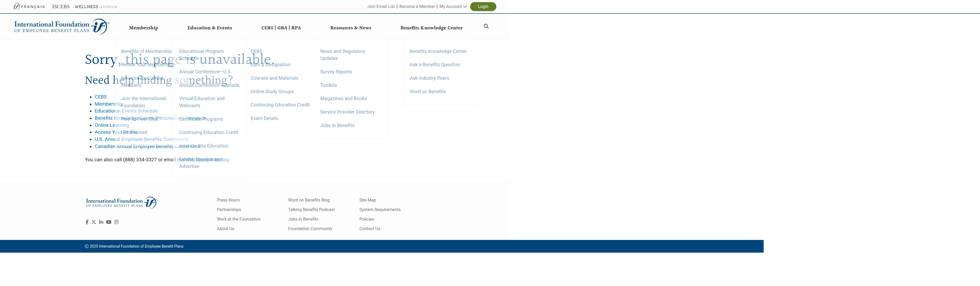Screen dimensions: 980x286
Task: Click Word on Benefits Blog link
Action: 309,200
